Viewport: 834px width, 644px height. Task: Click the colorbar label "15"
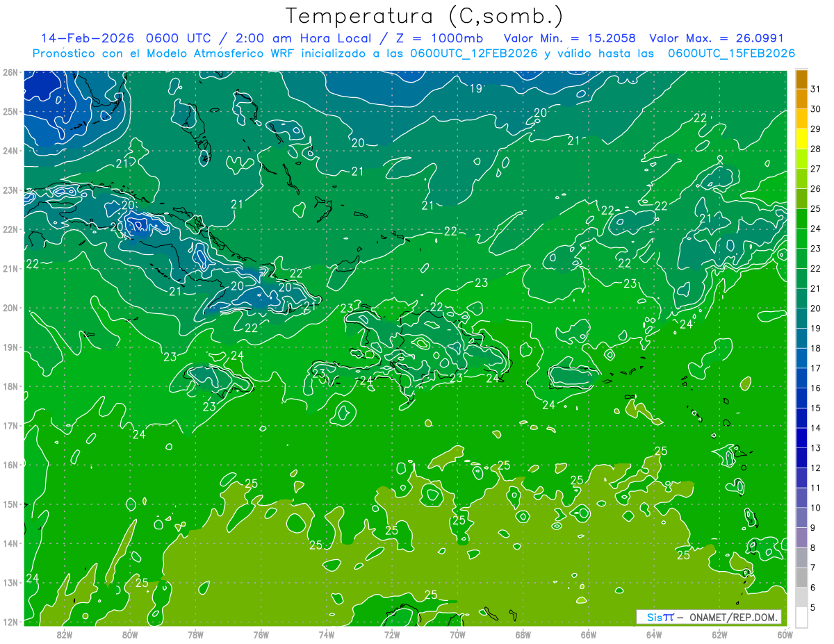(816, 408)
